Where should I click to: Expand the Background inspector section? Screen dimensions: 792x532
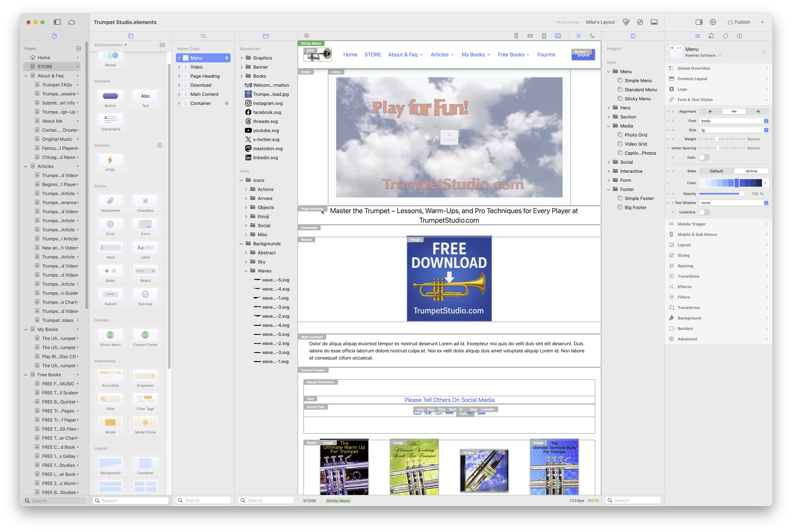pos(718,318)
